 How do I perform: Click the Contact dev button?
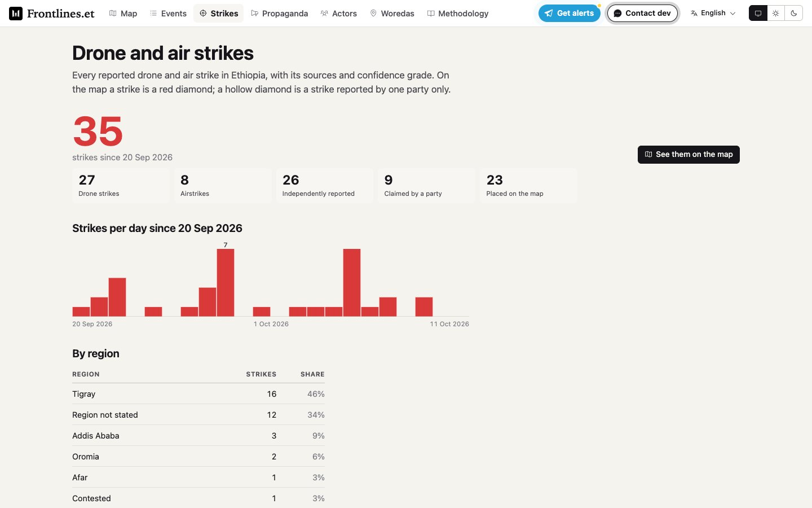click(x=642, y=13)
